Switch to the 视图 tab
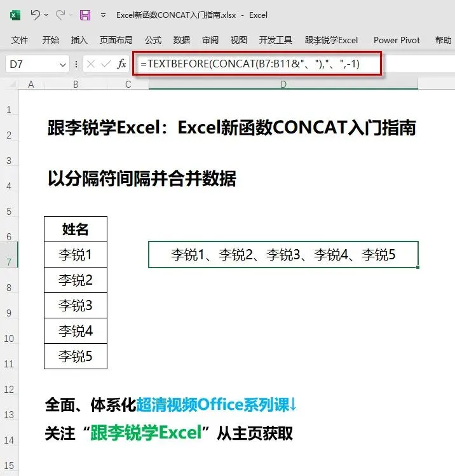Screen dimensions: 455x476 tap(238, 40)
